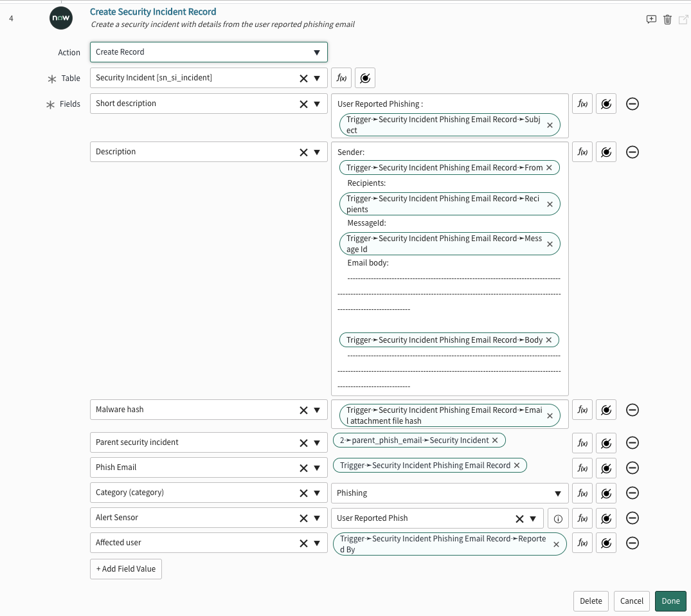
Task: Remove the Description field row
Action: pos(633,152)
